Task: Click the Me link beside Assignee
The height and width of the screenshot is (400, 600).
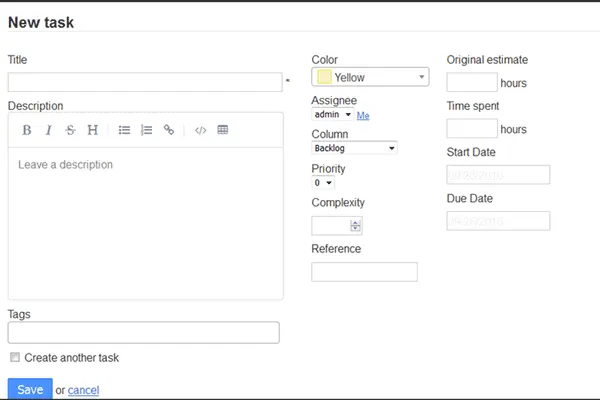Action: (363, 116)
